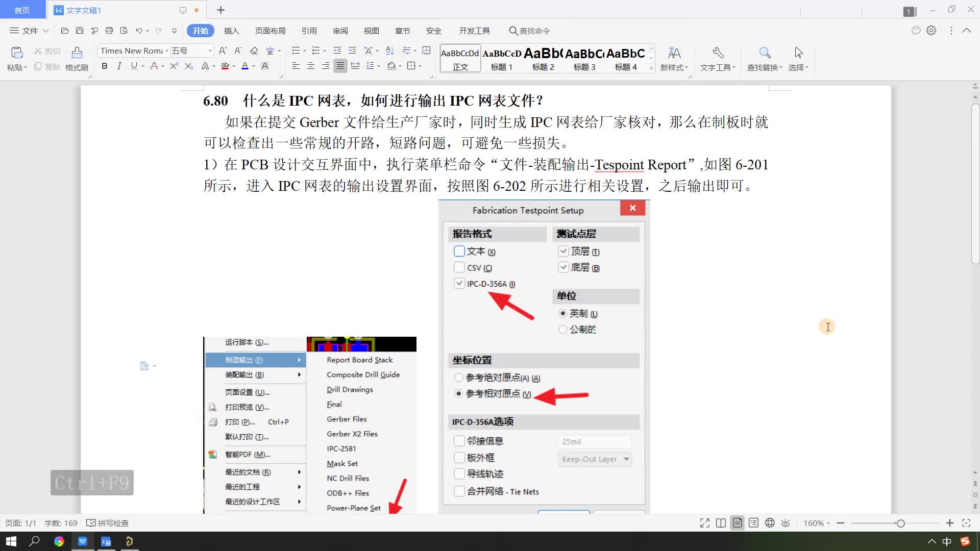Open Keep-Out Layer dropdown in 板外框

click(x=594, y=458)
